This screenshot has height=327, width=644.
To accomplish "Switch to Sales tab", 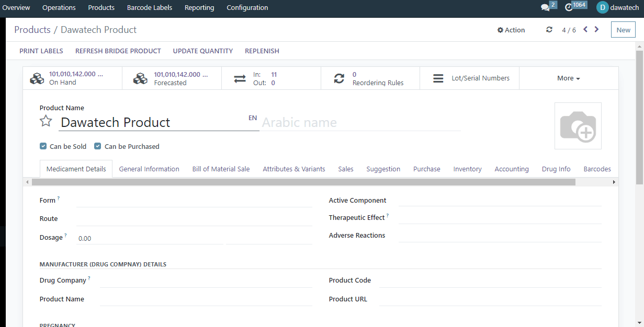I will point(346,169).
